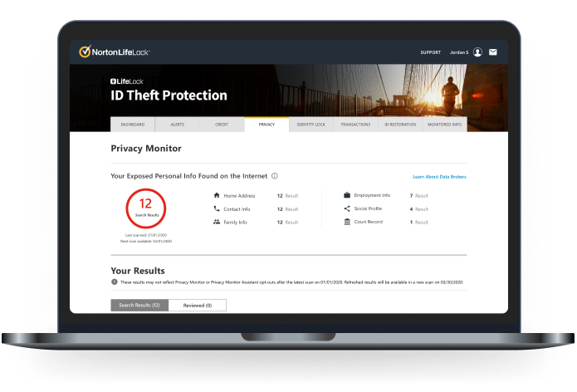Screen dimensions: 577x392
Task: Click the Social Profile share icon
Action: click(x=347, y=208)
